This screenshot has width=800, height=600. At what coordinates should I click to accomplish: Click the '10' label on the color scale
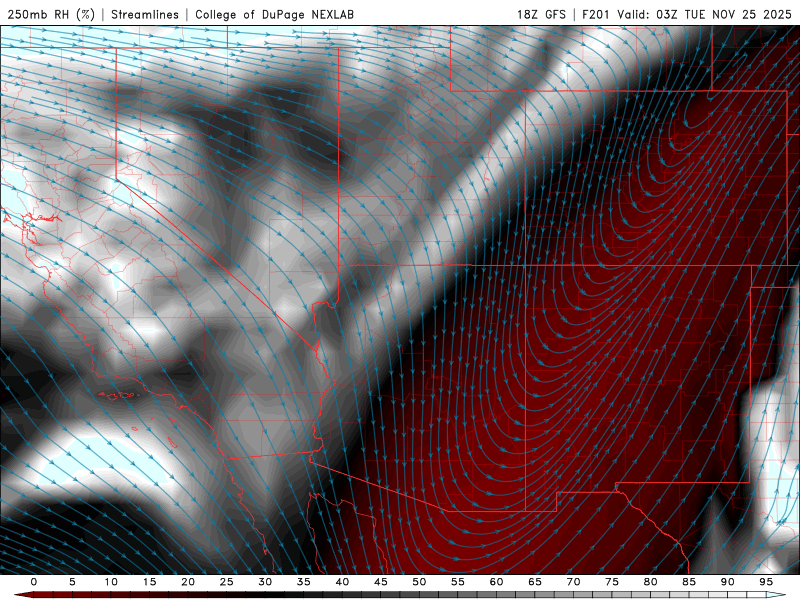111,582
